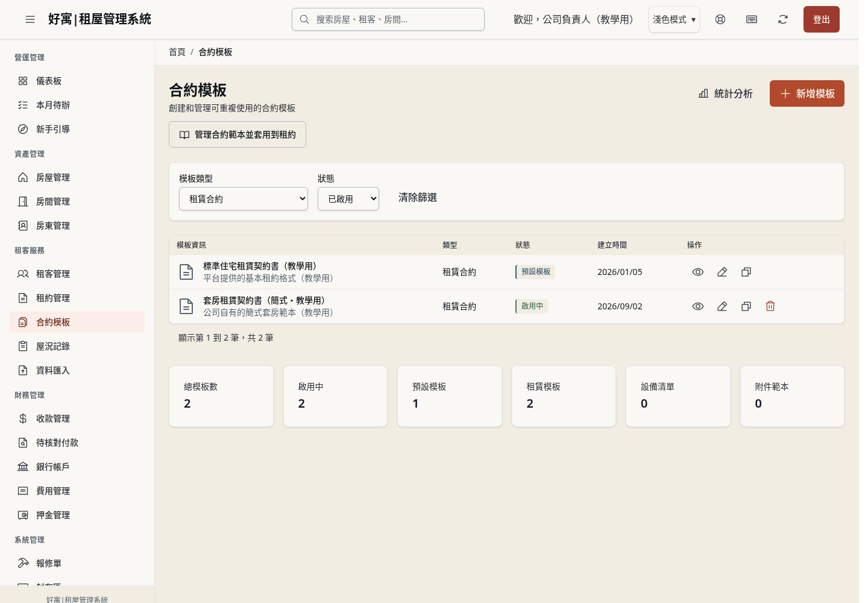Image resolution: width=868 pixels, height=603 pixels.
Task: Click the 首頁 breadcrumb link
Action: pyautogui.click(x=177, y=52)
